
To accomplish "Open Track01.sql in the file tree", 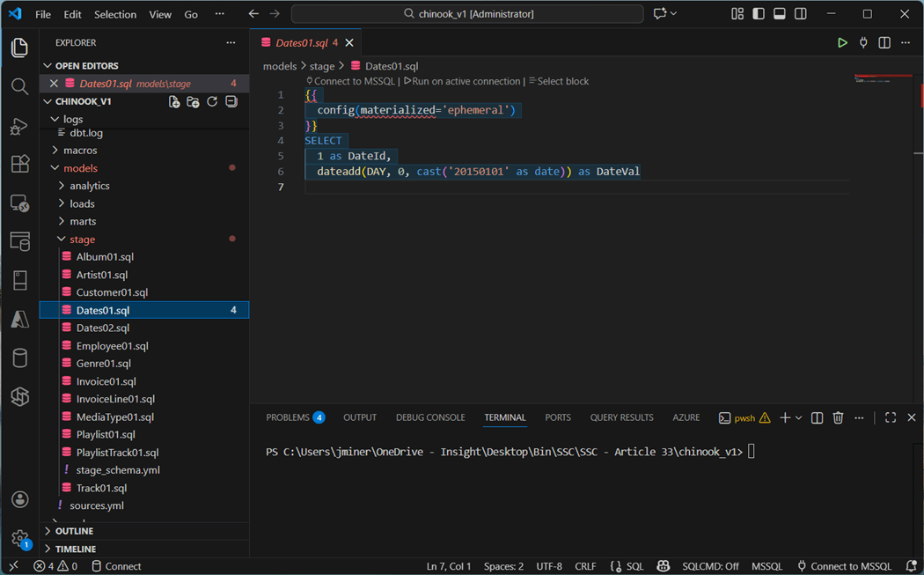I will click(x=101, y=488).
